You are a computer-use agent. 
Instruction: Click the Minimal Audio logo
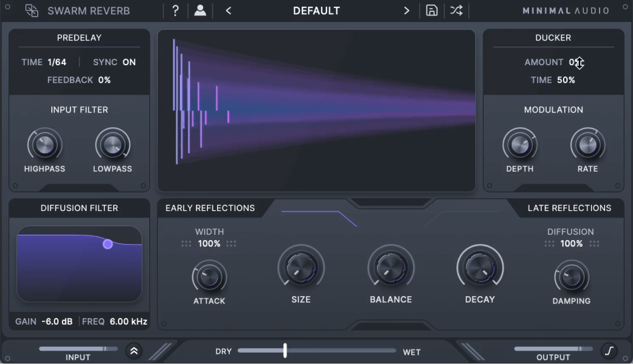coord(566,11)
